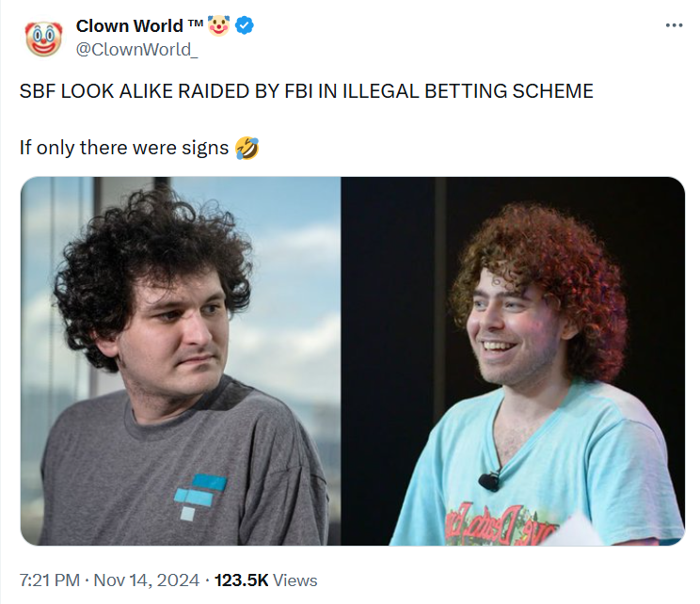
Task: Open the right photo with blue shirt
Action: pos(514,360)
